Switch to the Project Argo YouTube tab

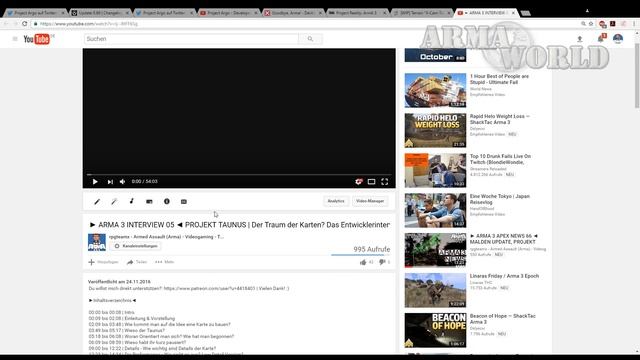click(228, 13)
